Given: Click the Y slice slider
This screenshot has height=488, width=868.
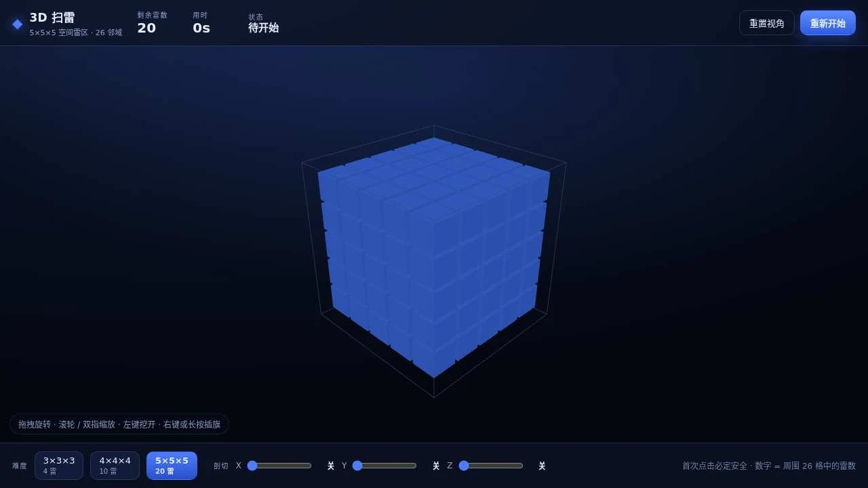Looking at the screenshot, I should pos(384,466).
